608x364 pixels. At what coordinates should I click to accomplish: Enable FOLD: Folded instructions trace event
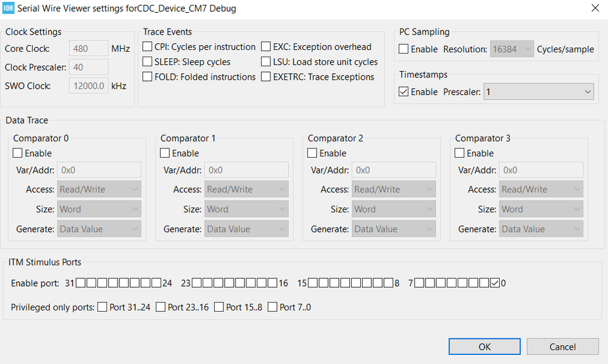147,77
